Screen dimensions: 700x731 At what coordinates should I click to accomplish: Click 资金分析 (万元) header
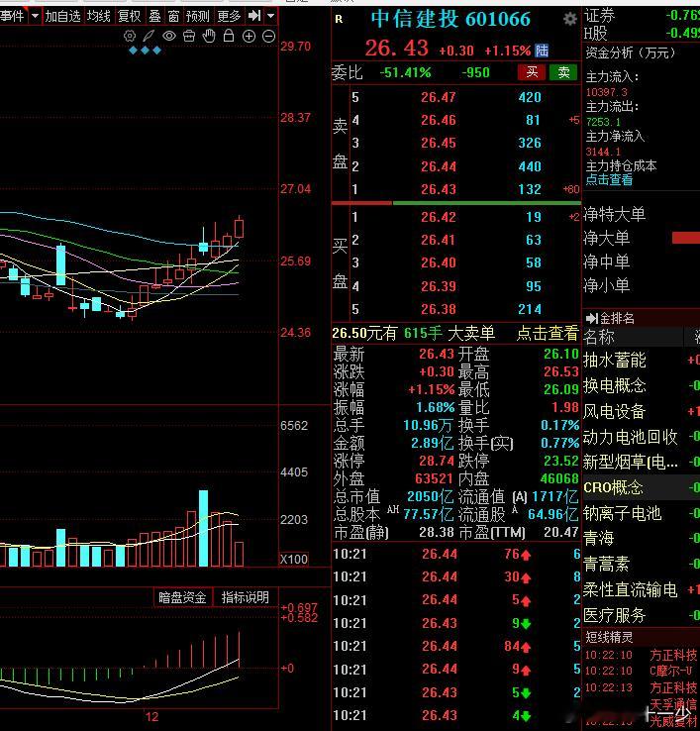630,52
